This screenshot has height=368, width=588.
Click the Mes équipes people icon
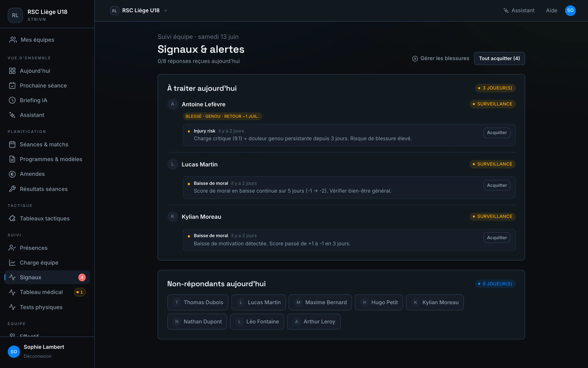(13, 40)
